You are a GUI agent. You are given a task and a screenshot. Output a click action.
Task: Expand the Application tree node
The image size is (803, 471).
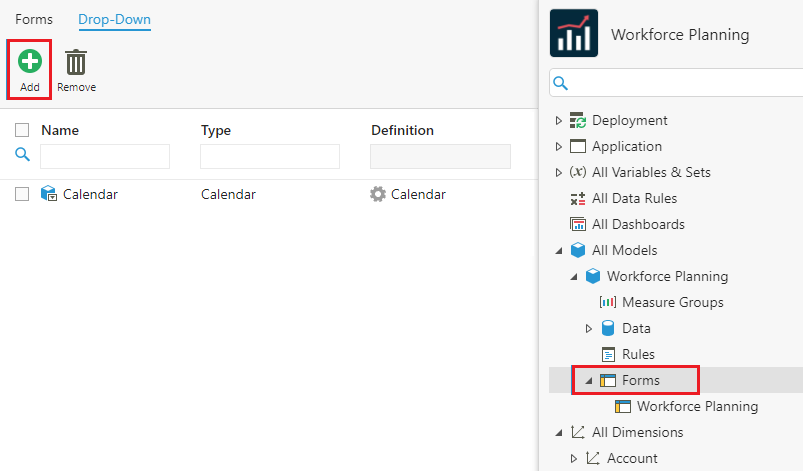559,146
